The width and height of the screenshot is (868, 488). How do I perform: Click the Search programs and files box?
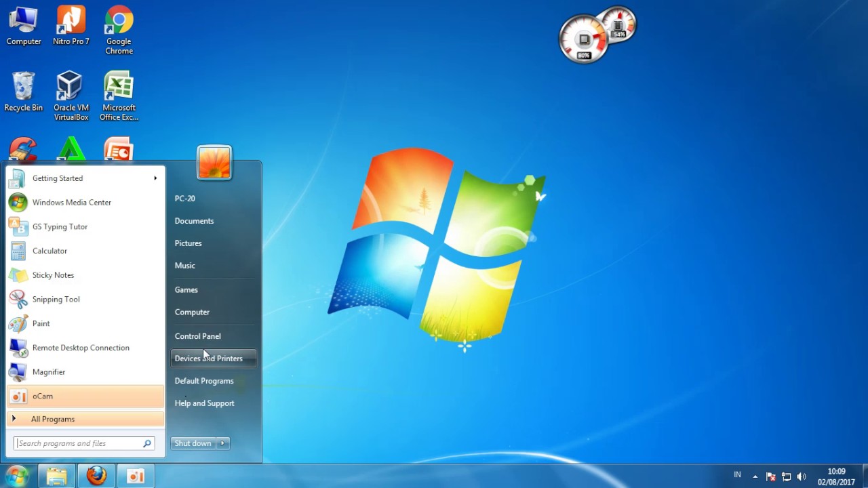coord(85,443)
